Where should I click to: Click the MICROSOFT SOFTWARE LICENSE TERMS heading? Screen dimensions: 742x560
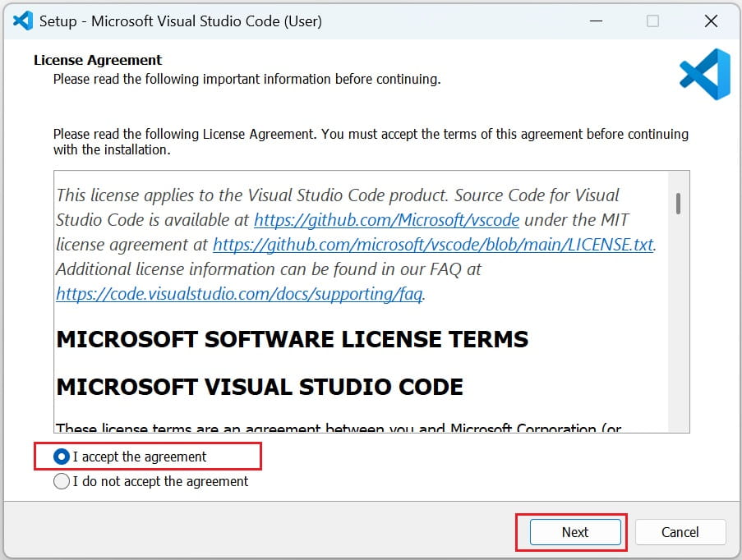click(x=292, y=339)
